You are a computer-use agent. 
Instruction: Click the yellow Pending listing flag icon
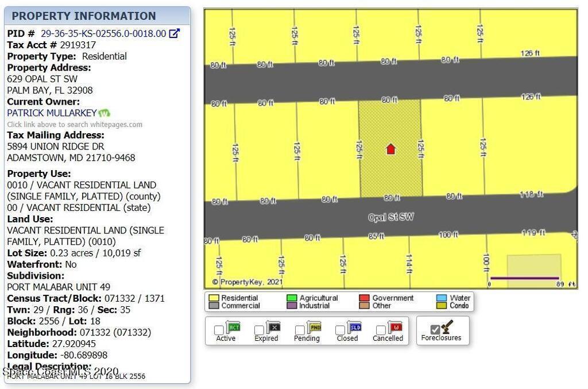315,328
